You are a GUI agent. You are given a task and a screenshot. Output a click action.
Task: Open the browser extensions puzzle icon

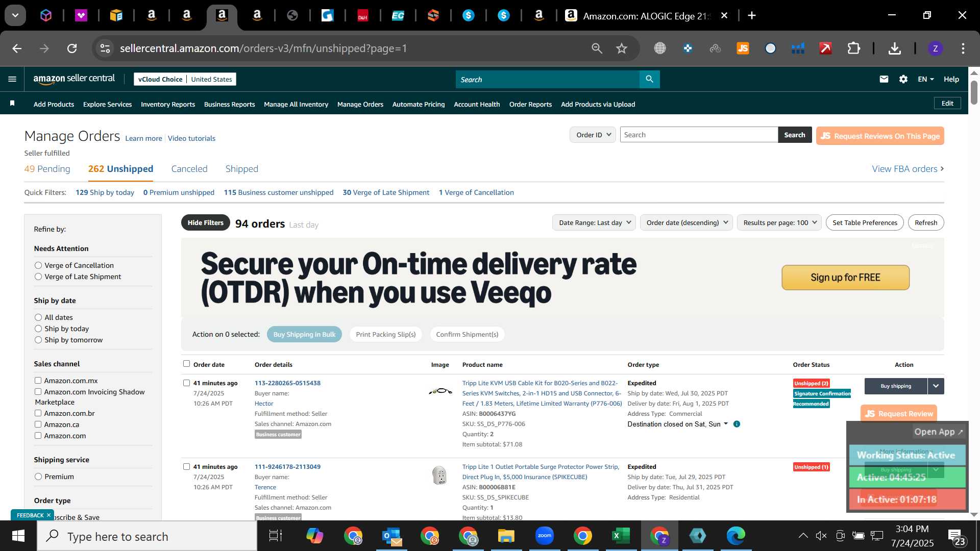[854, 48]
